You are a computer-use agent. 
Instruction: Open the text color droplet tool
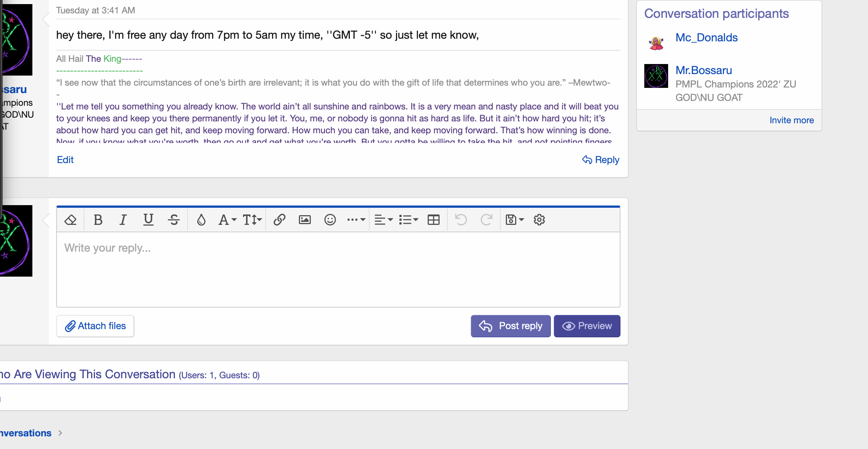coord(201,220)
